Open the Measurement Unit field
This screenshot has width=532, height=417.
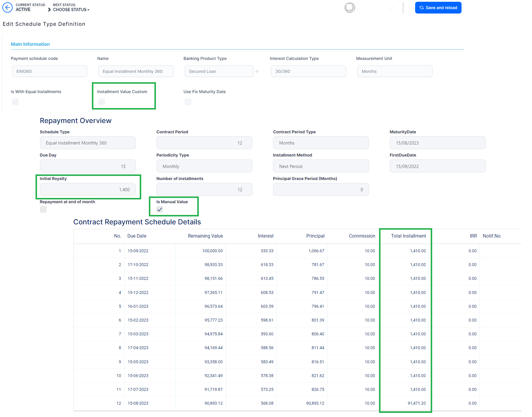point(394,71)
